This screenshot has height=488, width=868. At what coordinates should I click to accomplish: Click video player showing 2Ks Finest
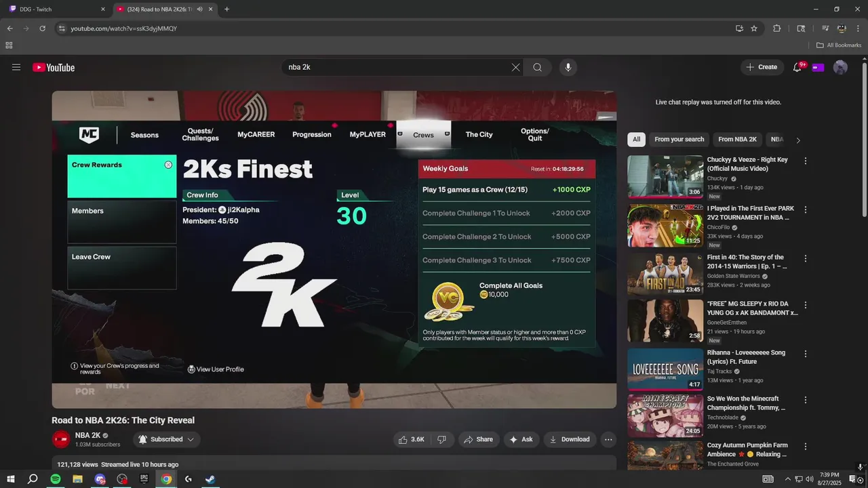(x=334, y=249)
